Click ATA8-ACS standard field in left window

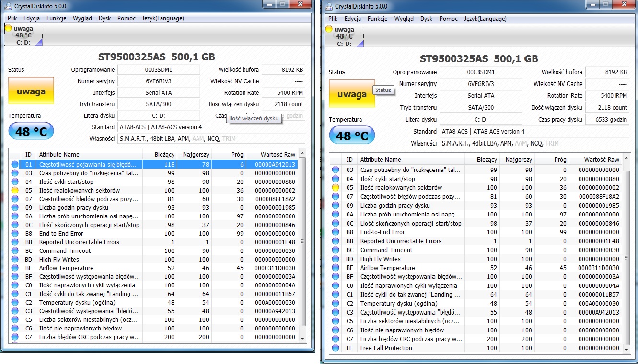pyautogui.click(x=211, y=127)
